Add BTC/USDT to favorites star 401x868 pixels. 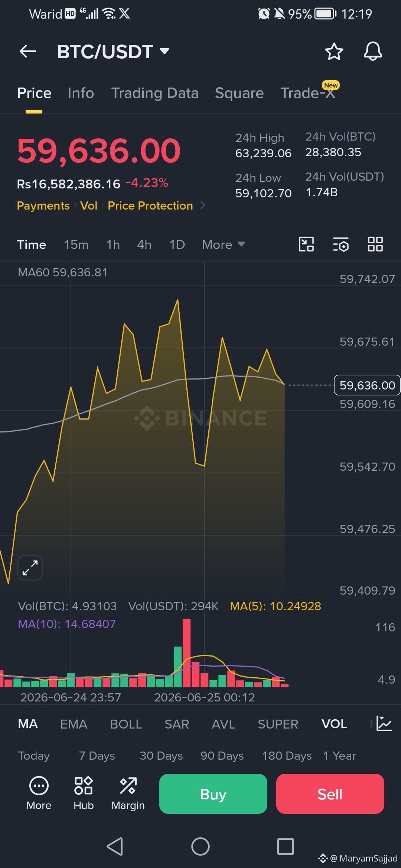(334, 51)
